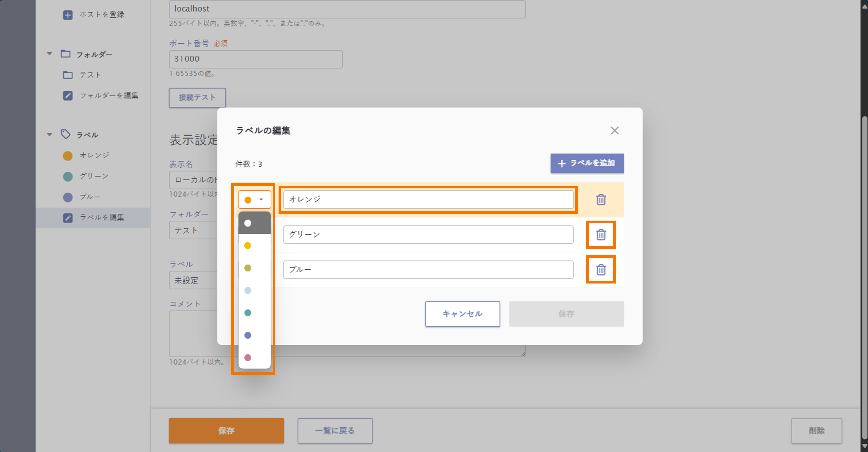Click the pencil icon next to フォルダーを編集

68,95
